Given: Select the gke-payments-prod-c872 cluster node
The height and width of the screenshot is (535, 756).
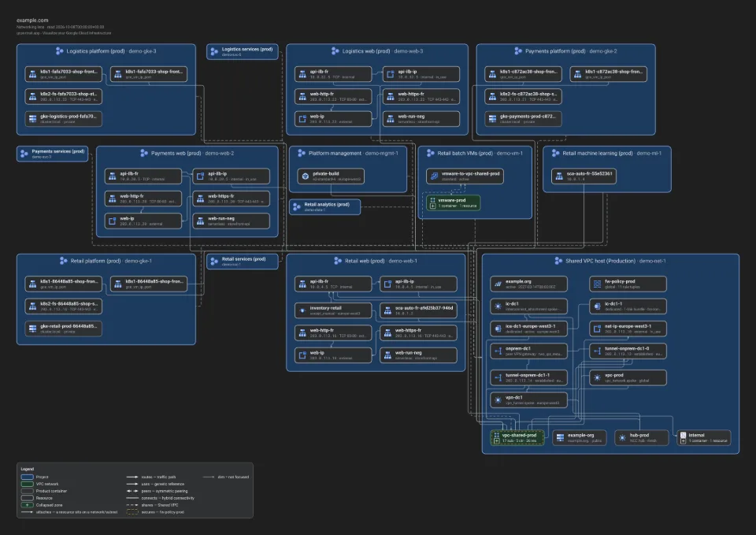Looking at the screenshot, I should [523, 119].
